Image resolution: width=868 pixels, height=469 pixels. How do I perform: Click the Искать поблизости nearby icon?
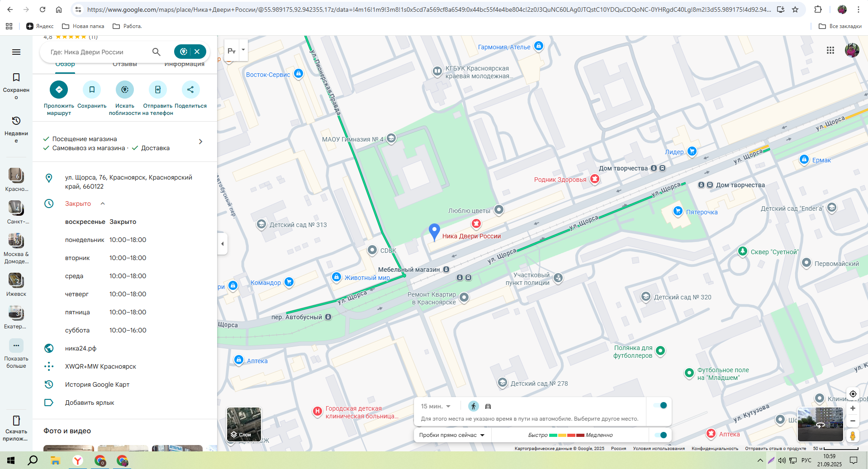coord(125,90)
